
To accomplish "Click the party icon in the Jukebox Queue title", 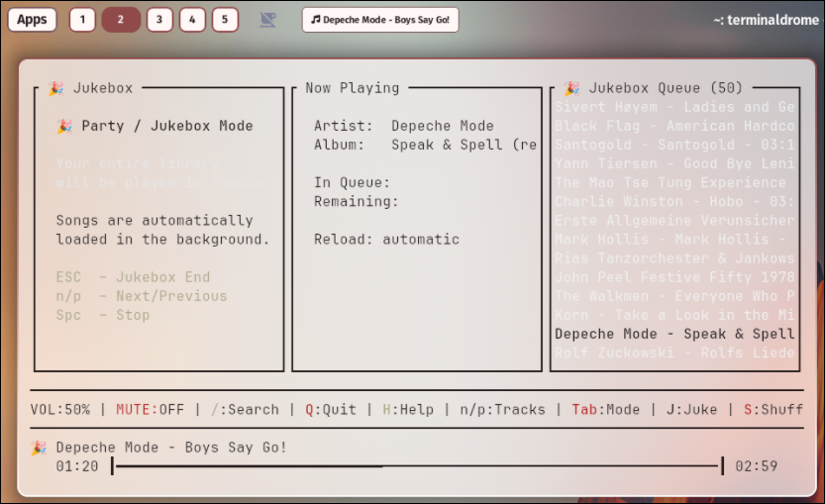I will point(571,88).
